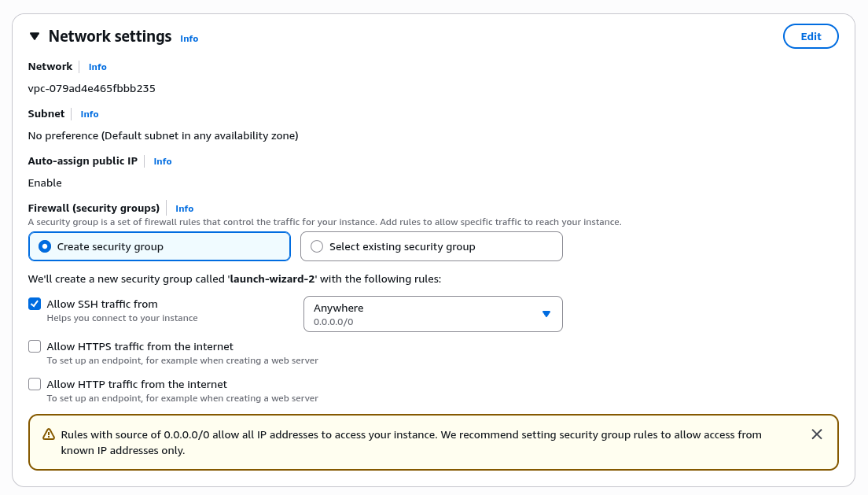
Task: Open Info link next to Network label
Action: 97,67
